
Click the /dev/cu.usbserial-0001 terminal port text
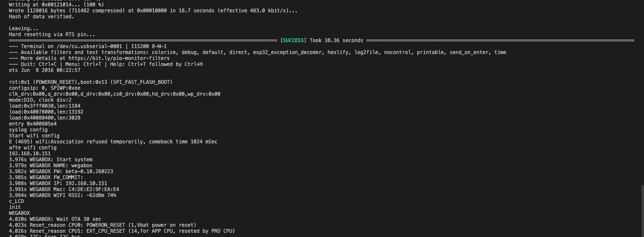[85, 46]
